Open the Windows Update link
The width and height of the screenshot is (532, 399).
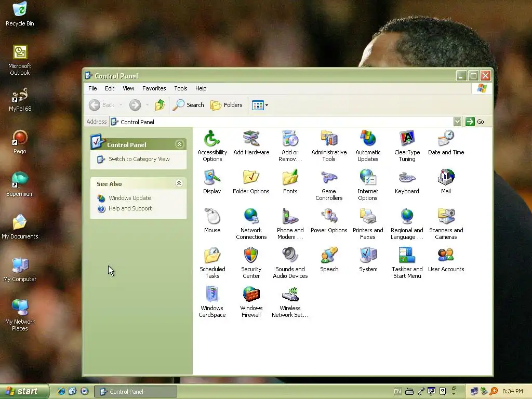(x=129, y=198)
